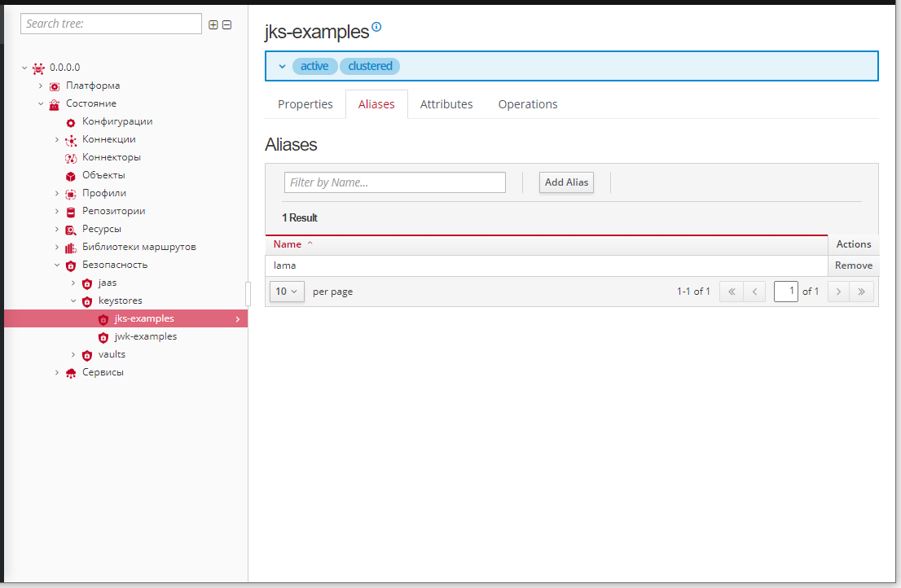Expand the vaults tree node
Viewport: 901px width, 588px height.
coord(73,355)
